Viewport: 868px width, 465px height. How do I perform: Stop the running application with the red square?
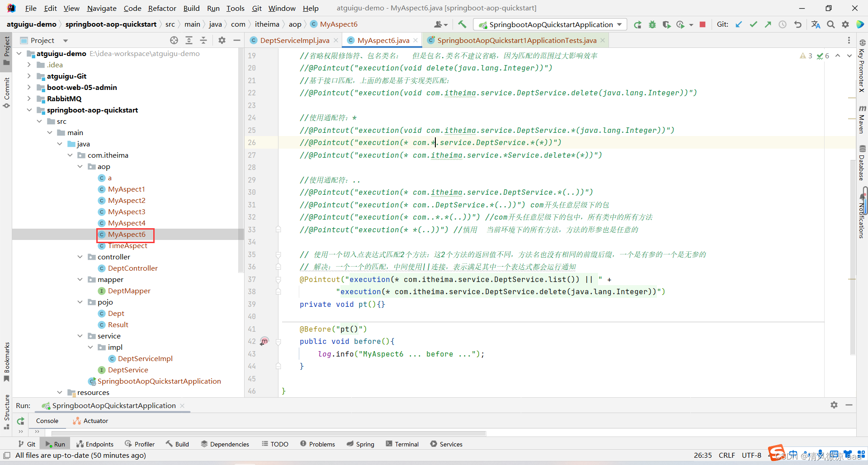(703, 24)
